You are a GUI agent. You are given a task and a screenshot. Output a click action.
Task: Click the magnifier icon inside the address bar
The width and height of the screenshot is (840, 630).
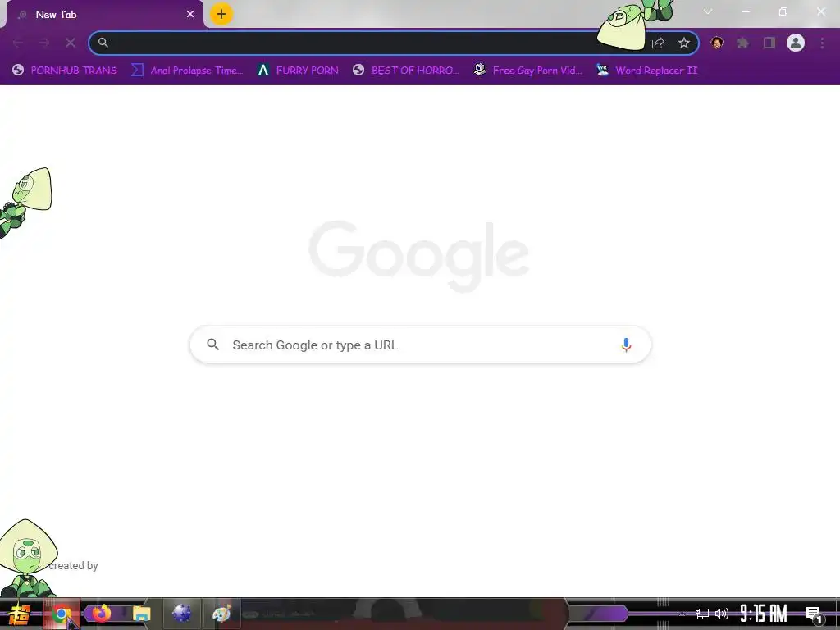tap(103, 43)
